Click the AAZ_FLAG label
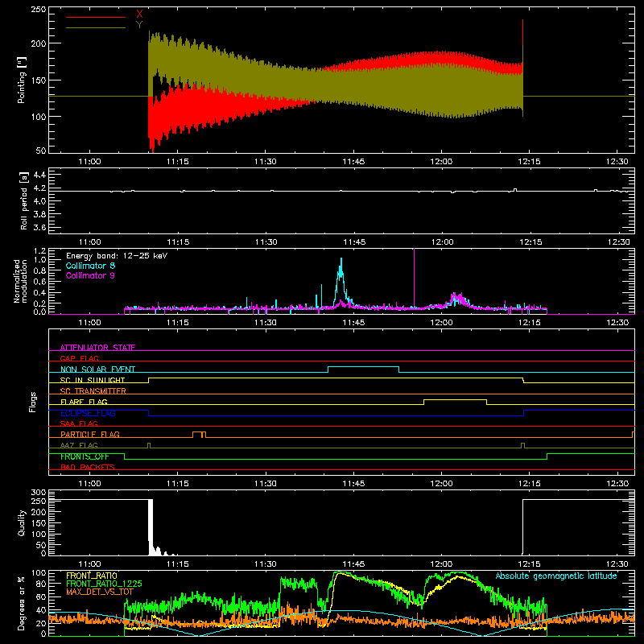This screenshot has width=644, height=644. pos(79,445)
